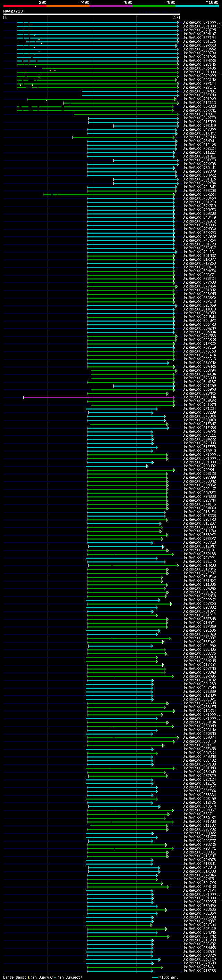Viewport: 222px width, 980px height.
Task: Select the UniRef100_A3U635 entry
Action: point(199,910)
